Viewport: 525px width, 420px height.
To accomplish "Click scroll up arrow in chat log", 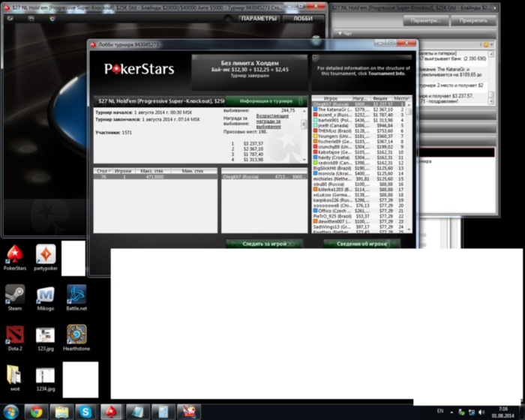I will [x=491, y=54].
